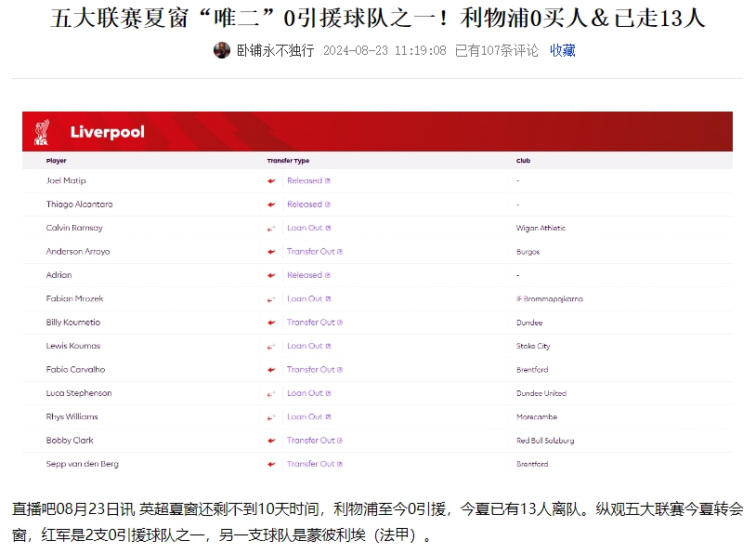Click the loan arrow icon in Luca Stephenson row
The image size is (756, 554).
point(271,394)
